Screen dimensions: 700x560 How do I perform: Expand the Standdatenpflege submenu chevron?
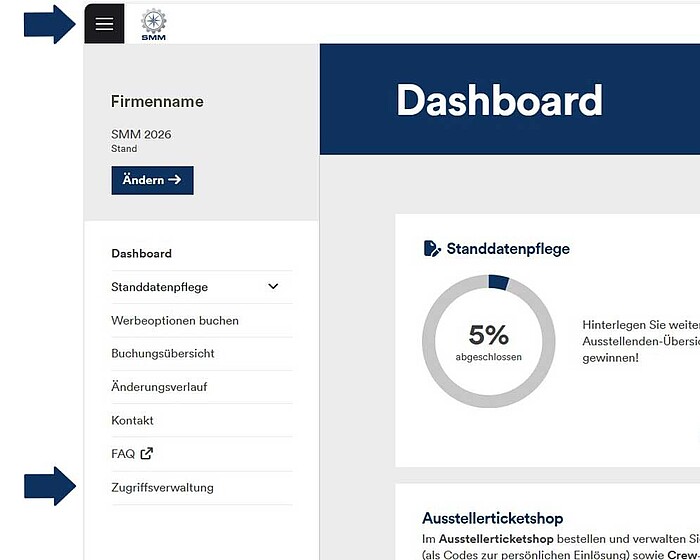(x=274, y=287)
